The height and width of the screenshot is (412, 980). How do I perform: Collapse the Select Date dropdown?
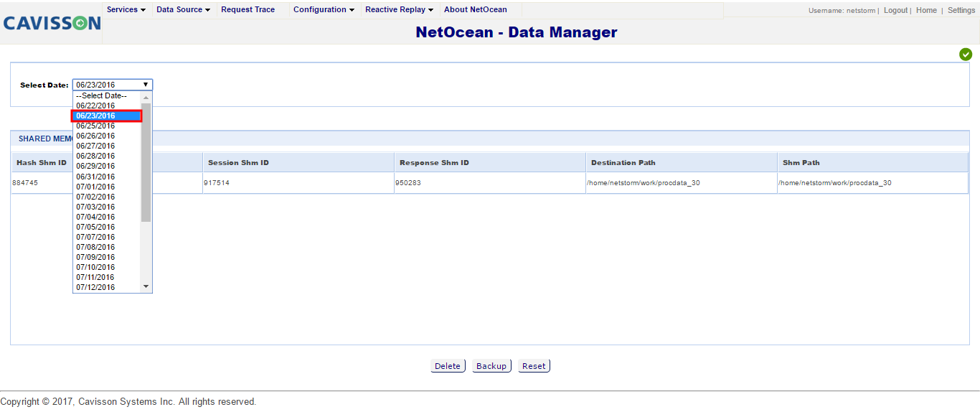tap(113, 85)
